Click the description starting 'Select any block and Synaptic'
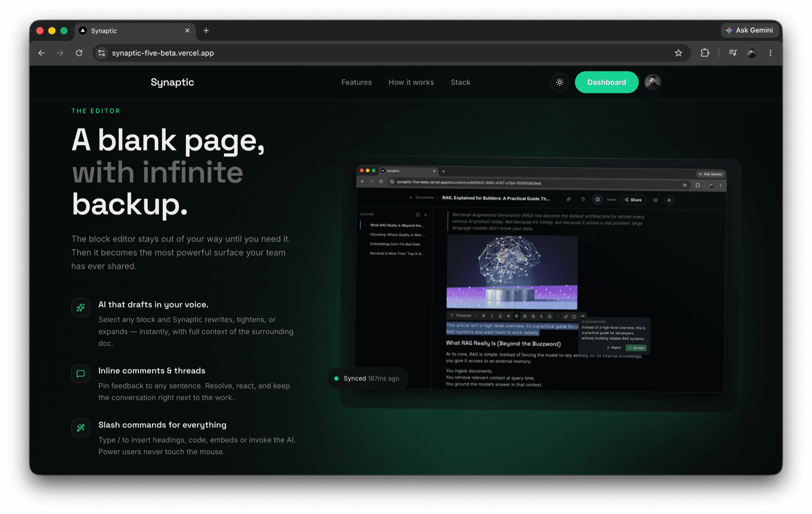The height and width of the screenshot is (514, 812). (x=196, y=332)
